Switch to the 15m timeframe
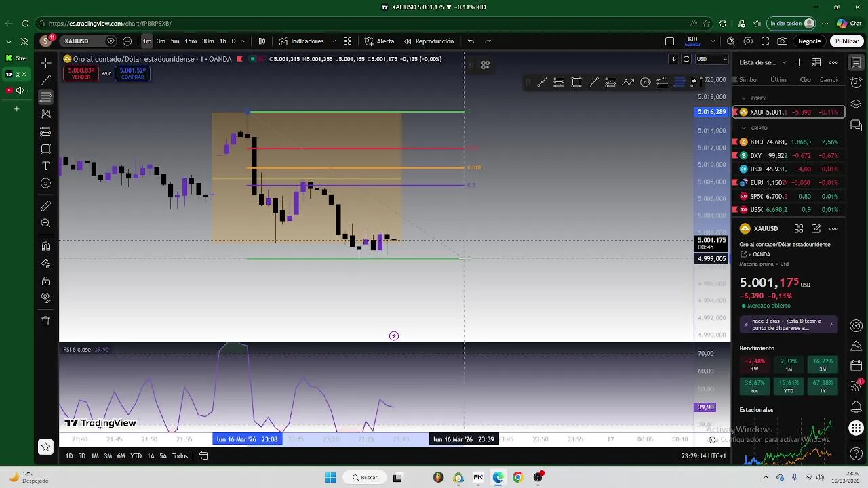868x488 pixels. pyautogui.click(x=191, y=41)
